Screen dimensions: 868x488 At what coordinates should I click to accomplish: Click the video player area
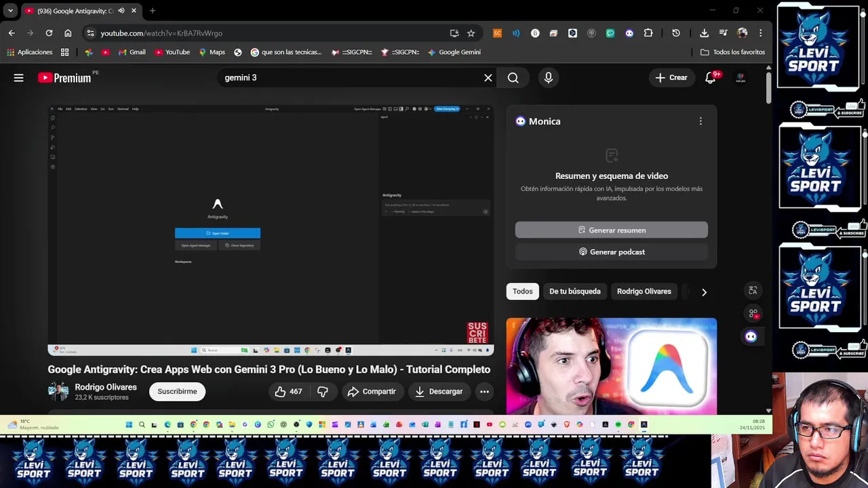click(271, 230)
